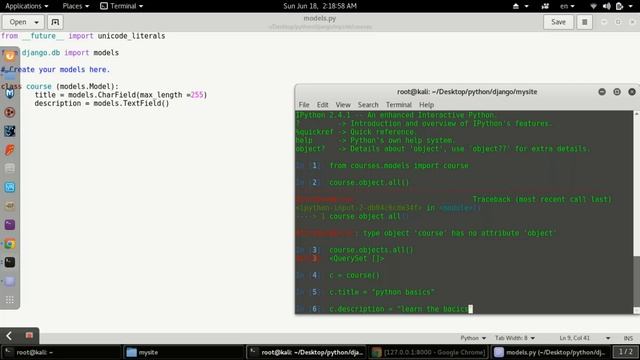Expand the system menu arrow at far right
The height and width of the screenshot is (360, 640).
(x=631, y=6)
